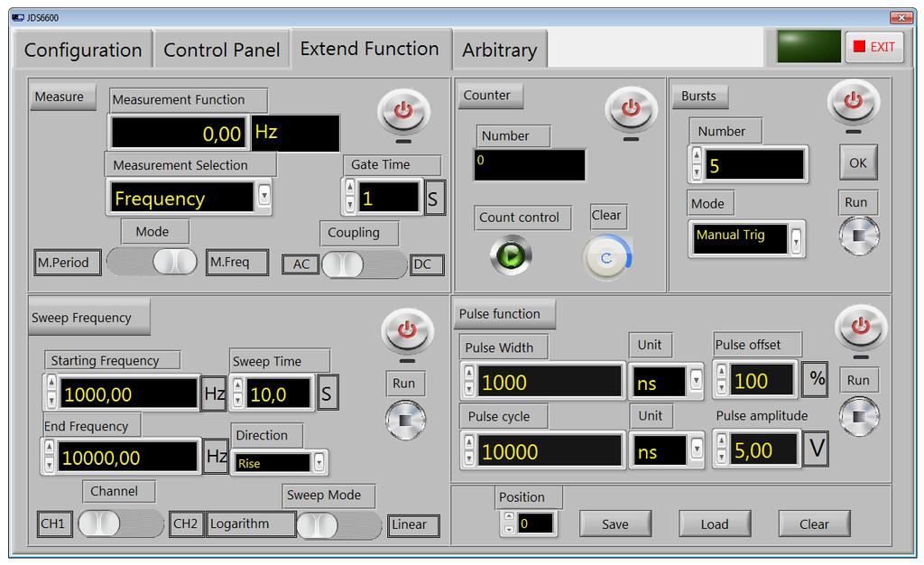Switch to the Control Panel tab
Screen dimensions: 924x565
[x=222, y=50]
